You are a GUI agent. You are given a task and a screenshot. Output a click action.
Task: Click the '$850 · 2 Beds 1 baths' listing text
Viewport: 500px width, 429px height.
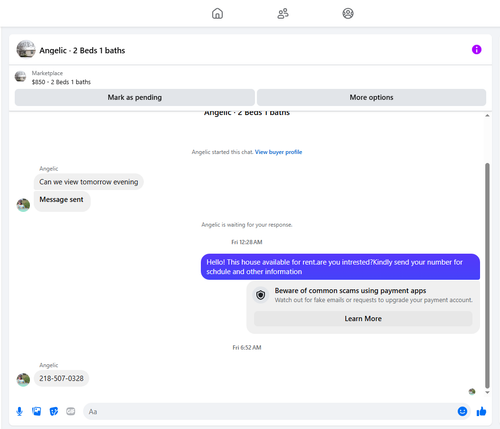pyautogui.click(x=61, y=82)
